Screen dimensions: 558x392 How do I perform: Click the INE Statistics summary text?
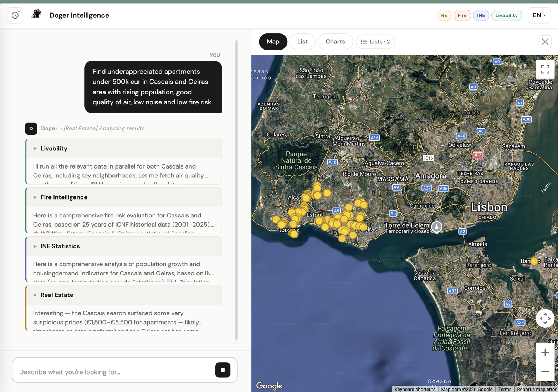coord(124,269)
